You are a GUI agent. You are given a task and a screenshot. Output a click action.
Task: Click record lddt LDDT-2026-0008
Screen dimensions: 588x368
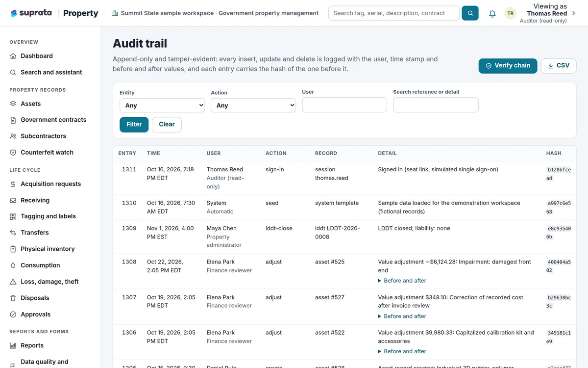point(338,233)
